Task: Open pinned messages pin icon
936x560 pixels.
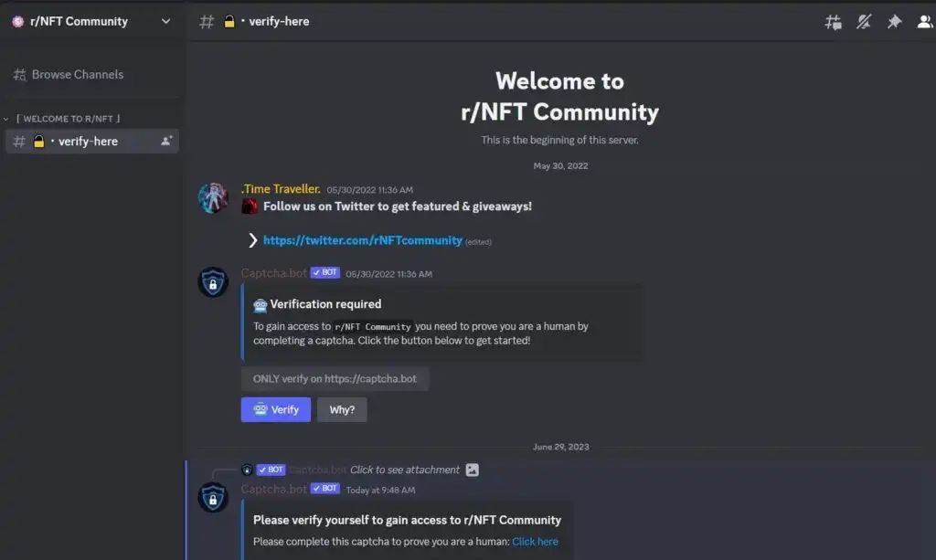Action: point(894,22)
